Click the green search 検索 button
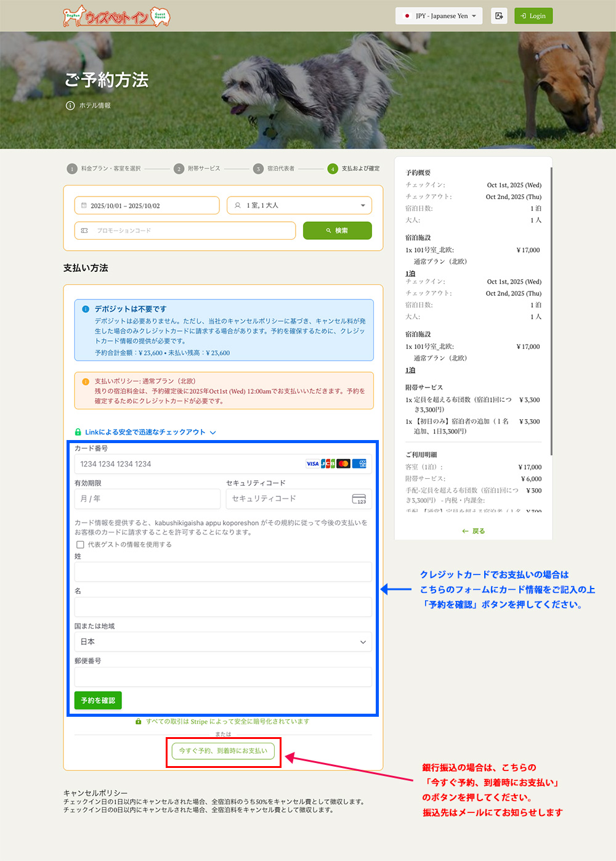 point(337,231)
